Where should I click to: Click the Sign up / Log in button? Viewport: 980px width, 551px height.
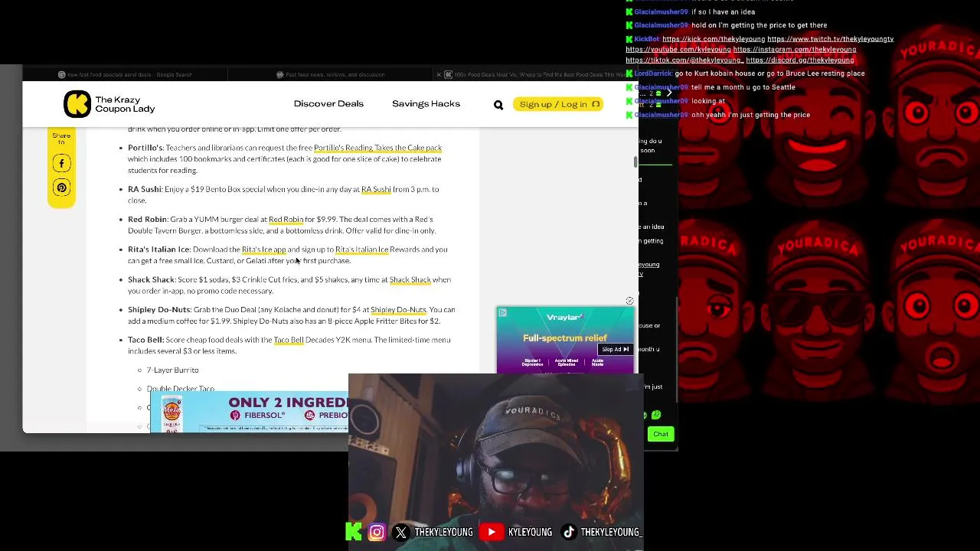click(x=558, y=104)
